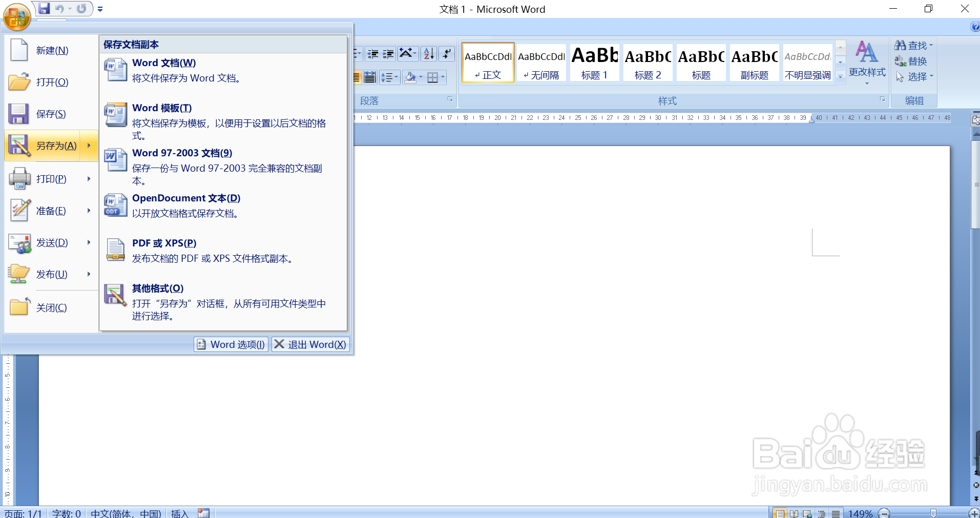The height and width of the screenshot is (518, 980).
Task: Open the 样式 pane dialog launcher
Action: point(883,99)
